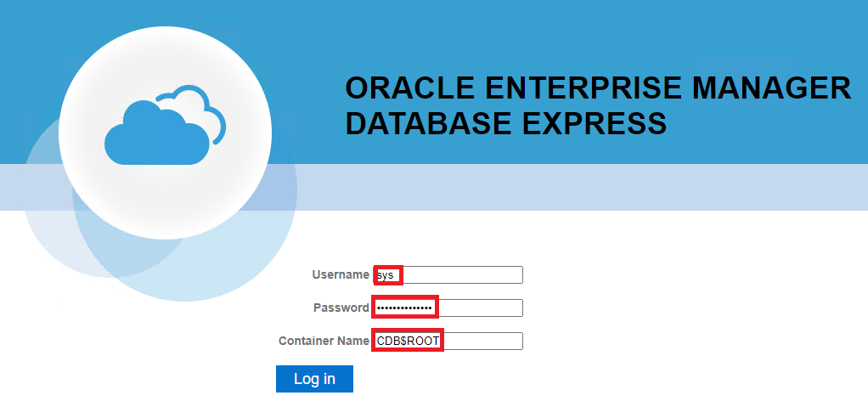The height and width of the screenshot is (418, 868).
Task: Click the Username input field
Action: pos(448,274)
